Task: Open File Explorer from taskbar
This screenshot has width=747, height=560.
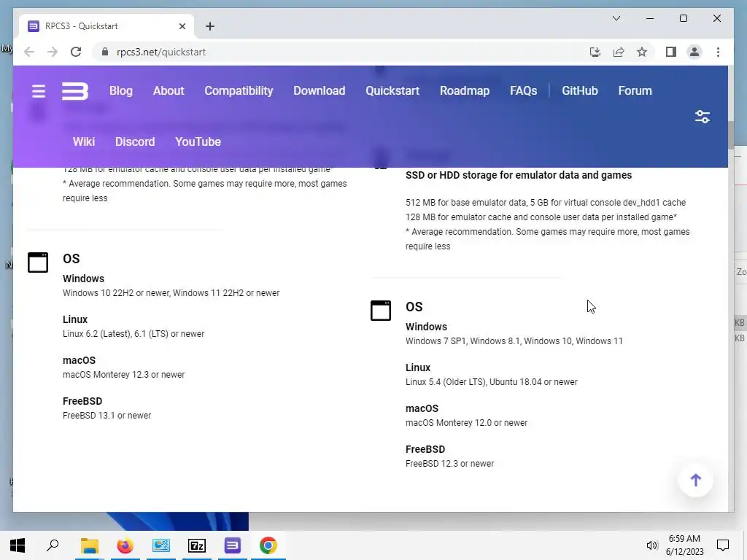Action: 89,545
